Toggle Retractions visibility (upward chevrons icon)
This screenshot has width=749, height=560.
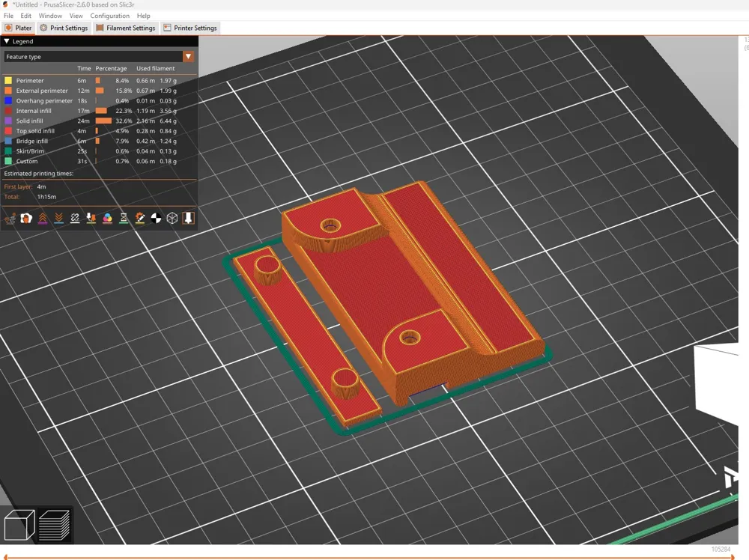coord(43,218)
